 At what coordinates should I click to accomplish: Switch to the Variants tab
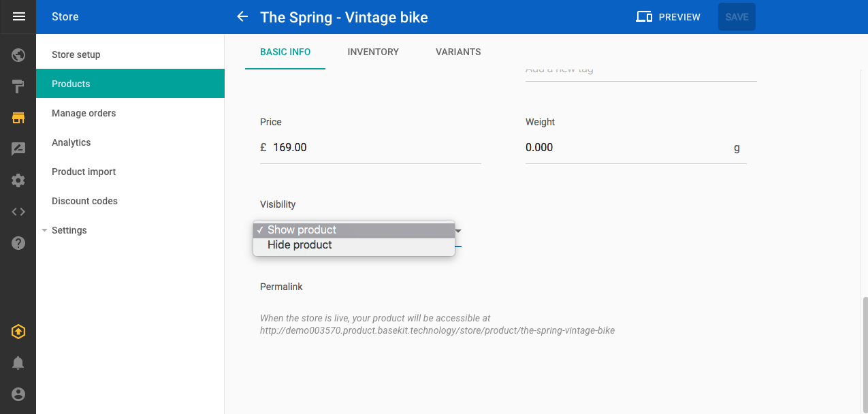(458, 52)
